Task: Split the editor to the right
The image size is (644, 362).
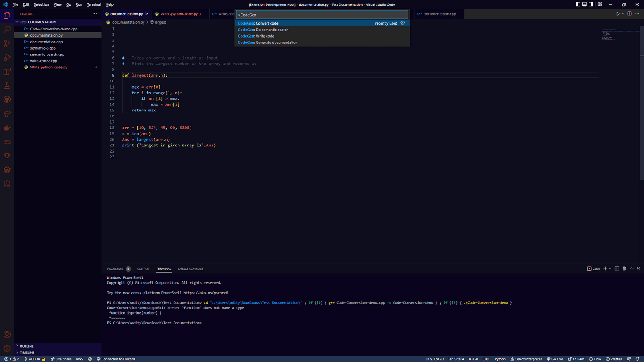Action: tap(630, 14)
